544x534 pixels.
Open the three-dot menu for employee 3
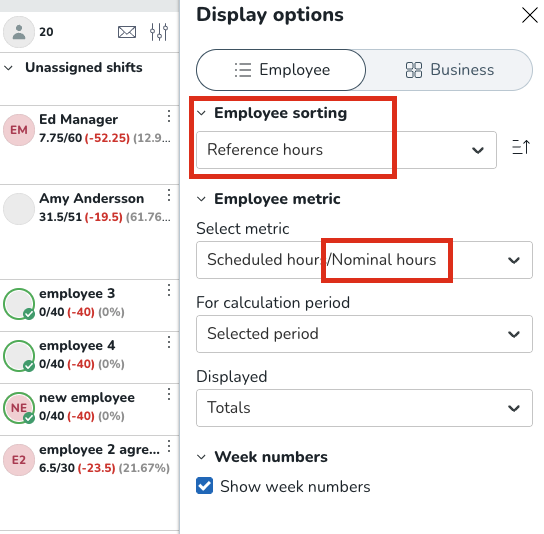click(169, 290)
